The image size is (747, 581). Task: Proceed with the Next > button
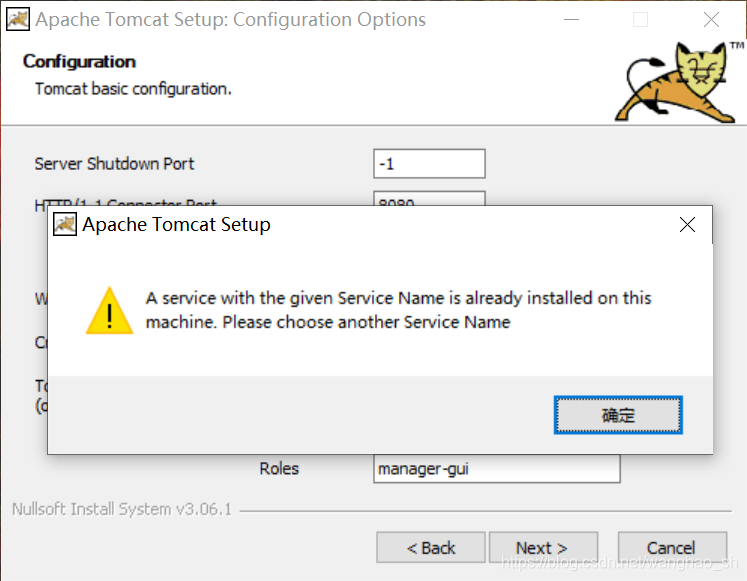(543, 548)
